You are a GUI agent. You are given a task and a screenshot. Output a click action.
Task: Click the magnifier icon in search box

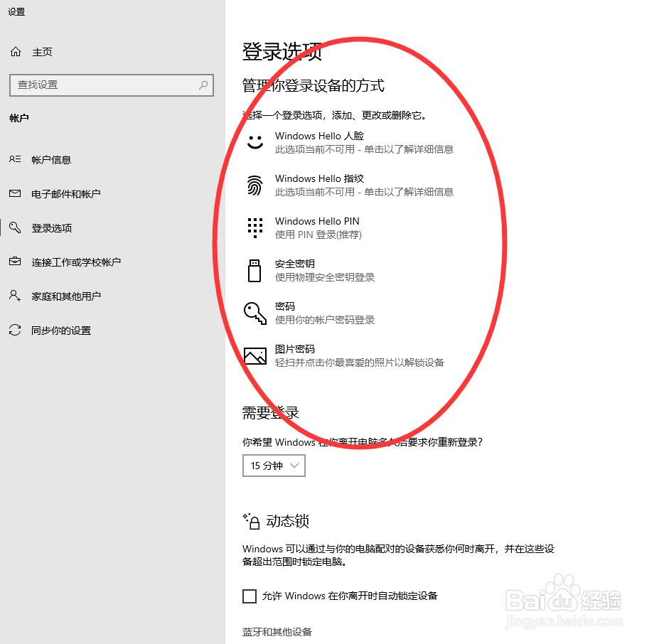[203, 85]
